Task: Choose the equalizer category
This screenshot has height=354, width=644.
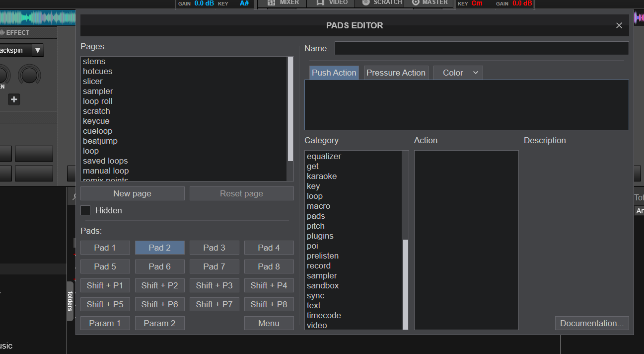Action: point(353,157)
